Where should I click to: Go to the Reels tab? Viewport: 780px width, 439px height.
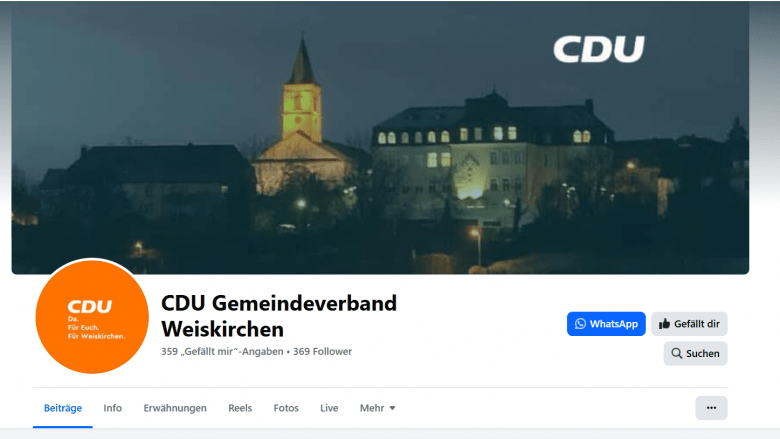[x=240, y=408]
